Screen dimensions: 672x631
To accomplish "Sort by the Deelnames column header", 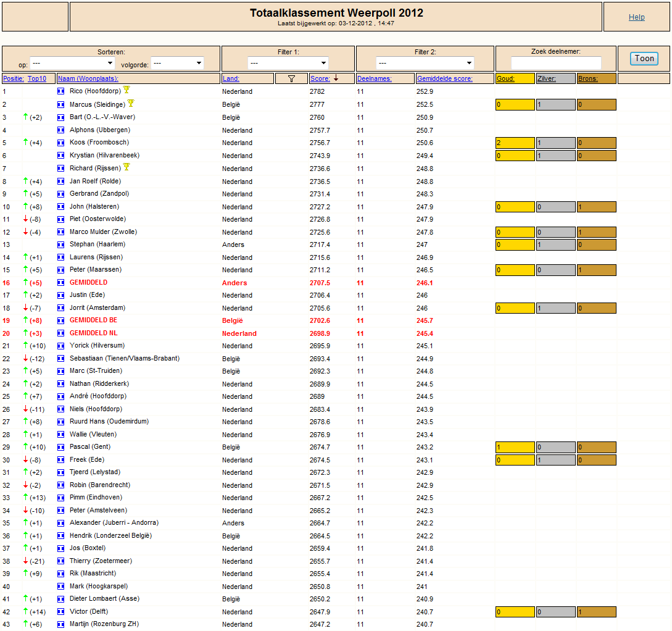I will [x=375, y=78].
